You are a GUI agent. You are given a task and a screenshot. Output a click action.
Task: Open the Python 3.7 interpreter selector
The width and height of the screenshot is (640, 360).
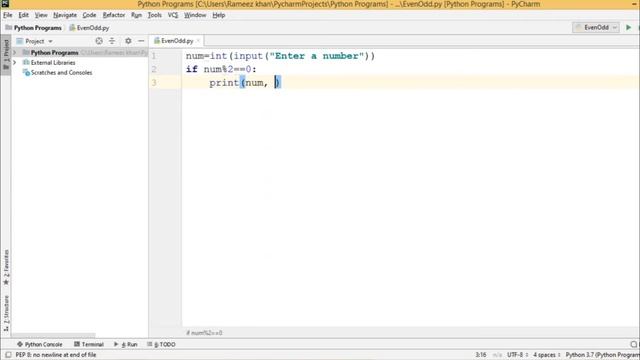[x=602, y=355]
